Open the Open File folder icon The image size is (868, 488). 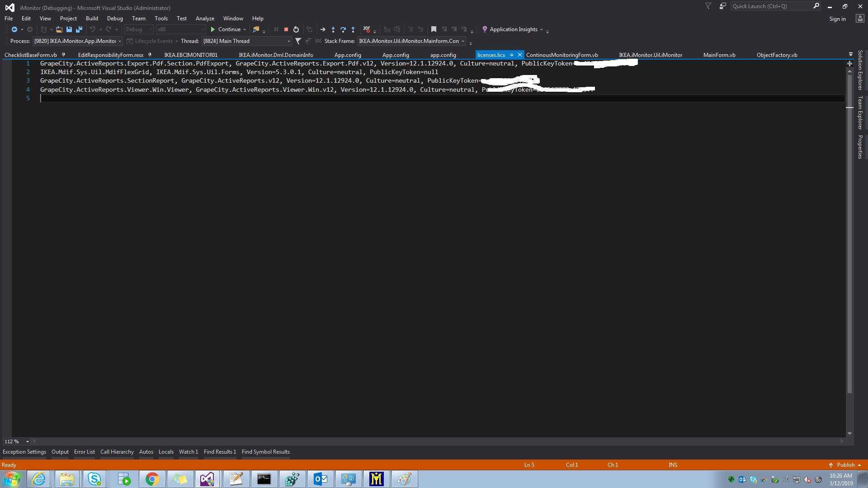coord(59,29)
